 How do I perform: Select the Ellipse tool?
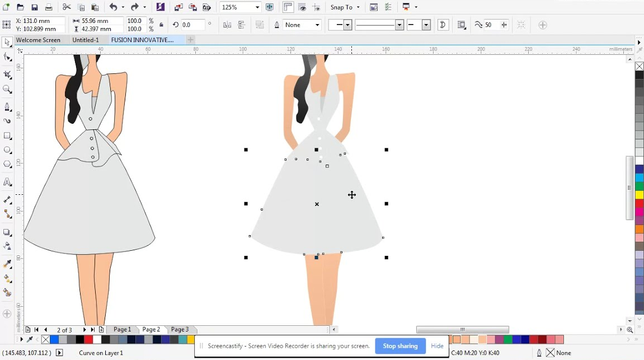click(7, 149)
